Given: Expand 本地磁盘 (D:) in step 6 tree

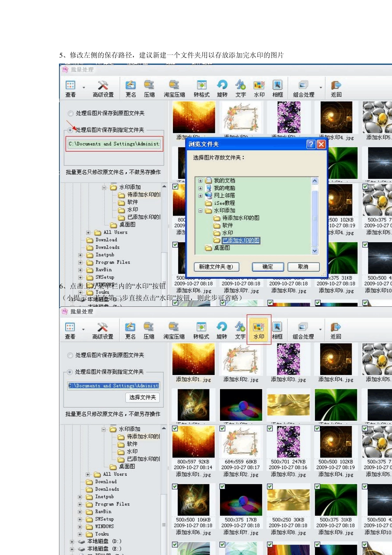Looking at the screenshot, I should point(72,541).
